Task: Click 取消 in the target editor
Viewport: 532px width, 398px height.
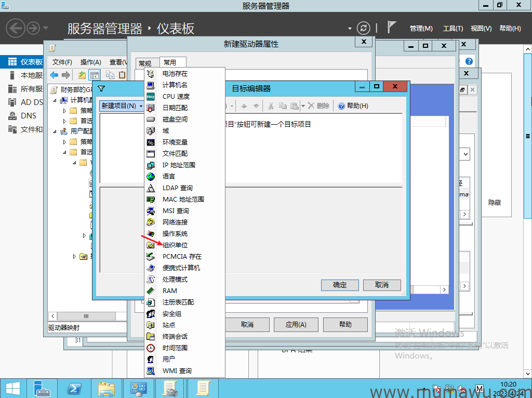Action: 382,285
